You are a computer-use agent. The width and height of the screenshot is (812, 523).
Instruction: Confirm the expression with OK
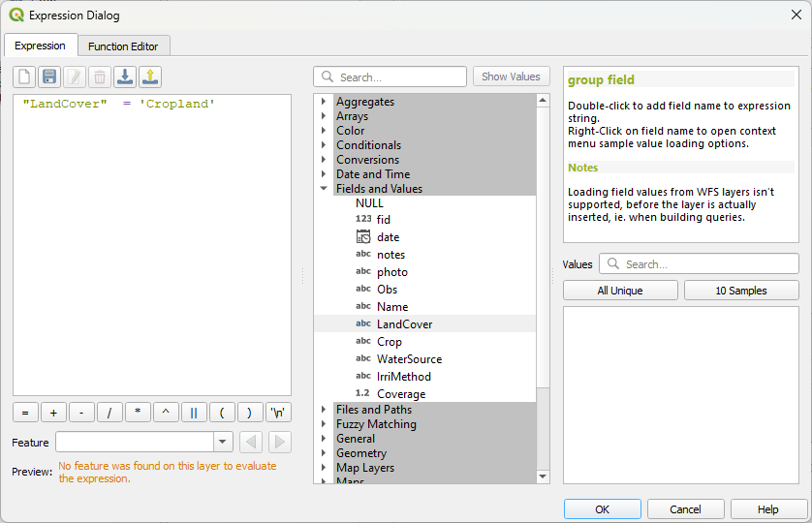tap(602, 509)
